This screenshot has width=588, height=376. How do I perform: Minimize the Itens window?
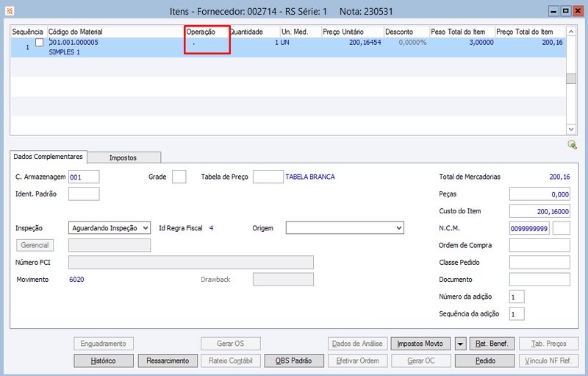tap(553, 11)
